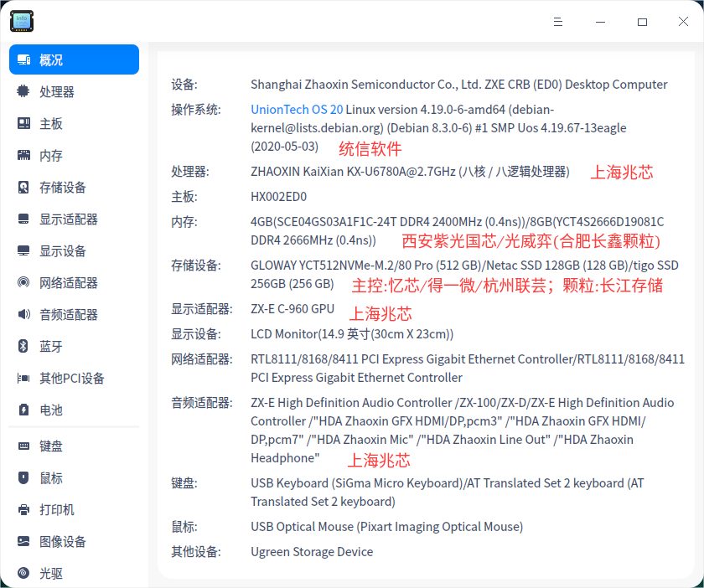
Task: Click the audio adapter speaker icon
Action: tap(23, 315)
